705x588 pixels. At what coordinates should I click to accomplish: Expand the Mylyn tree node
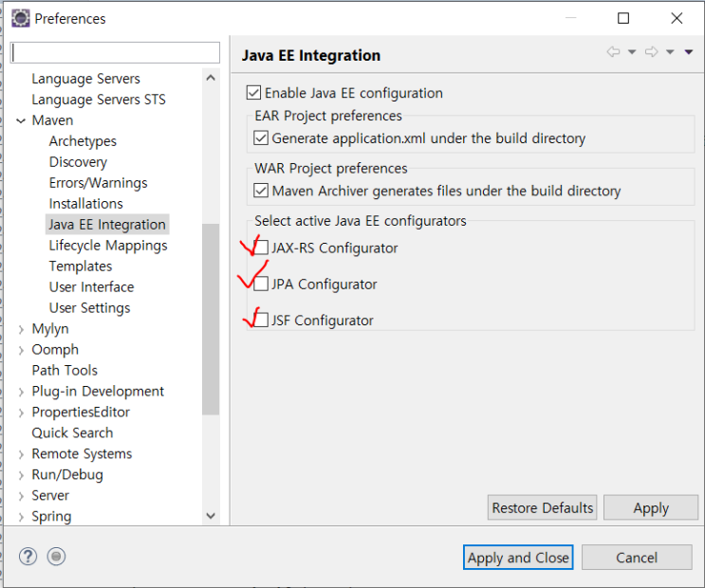coord(21,329)
